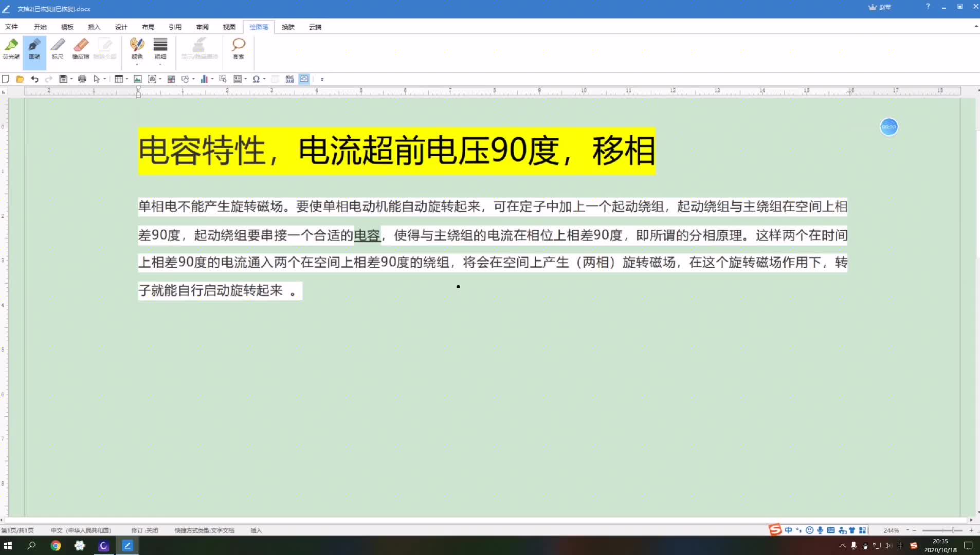Select the 荧光笔 highlighter tool

(11, 49)
